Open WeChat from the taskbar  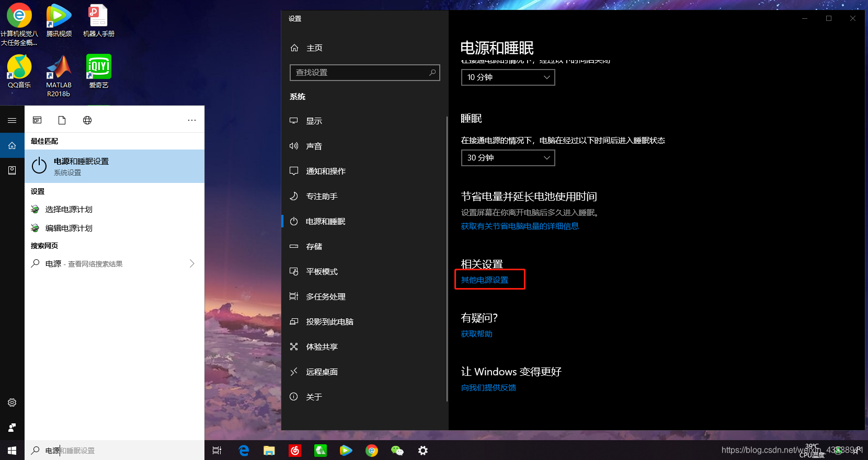(397, 450)
